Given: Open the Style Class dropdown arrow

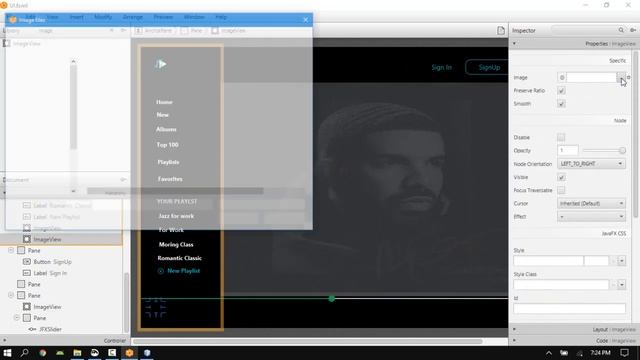Looking at the screenshot, I should (621, 284).
